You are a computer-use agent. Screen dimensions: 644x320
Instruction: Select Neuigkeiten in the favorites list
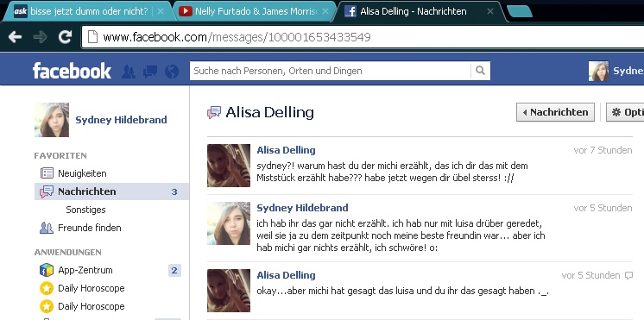(x=82, y=173)
